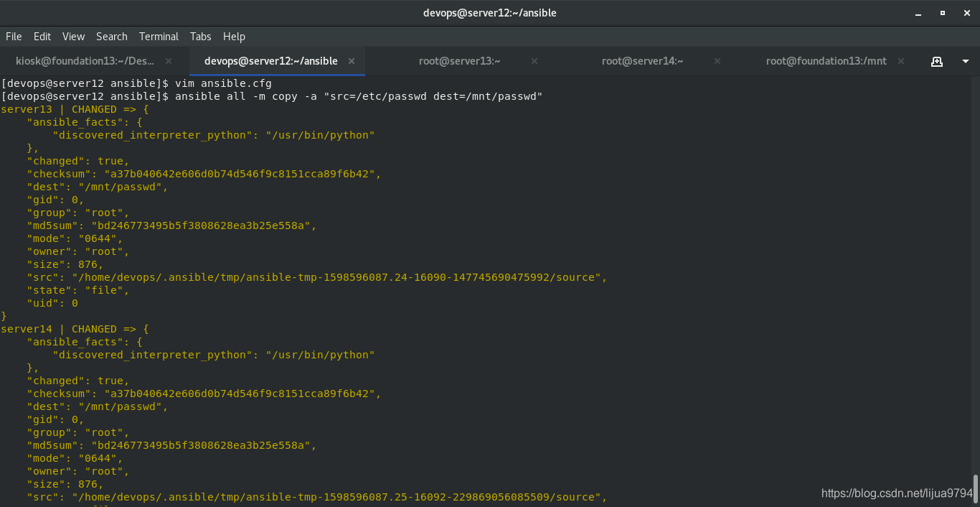The height and width of the screenshot is (507, 980).
Task: Click the 'ansible all -m copy' command line
Action: 272,96
